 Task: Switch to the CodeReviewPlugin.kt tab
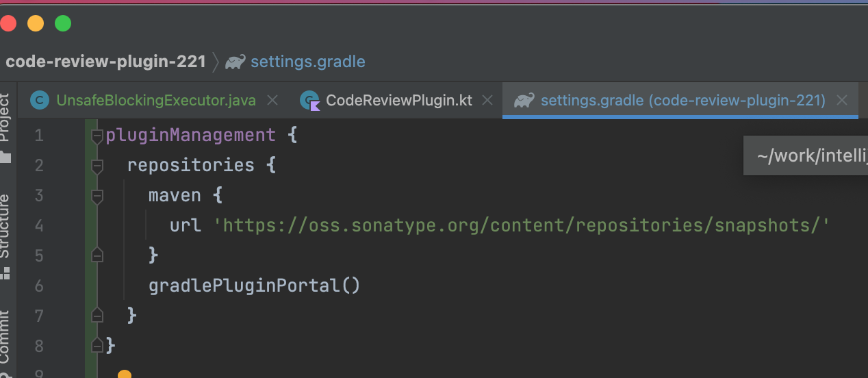click(x=399, y=101)
